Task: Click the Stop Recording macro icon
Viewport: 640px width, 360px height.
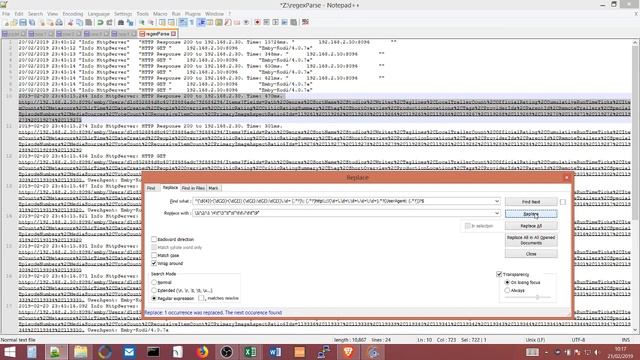Action: point(266,22)
